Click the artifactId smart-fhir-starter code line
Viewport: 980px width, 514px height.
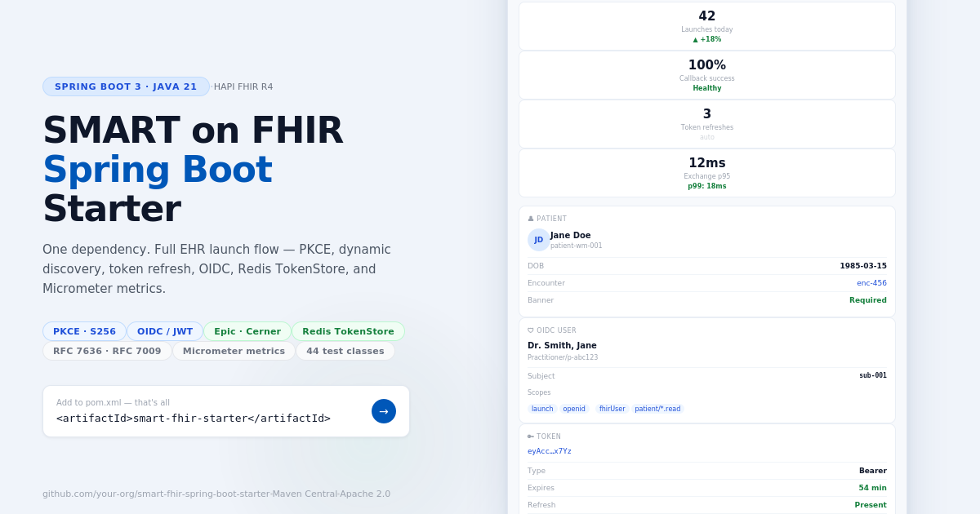click(194, 418)
